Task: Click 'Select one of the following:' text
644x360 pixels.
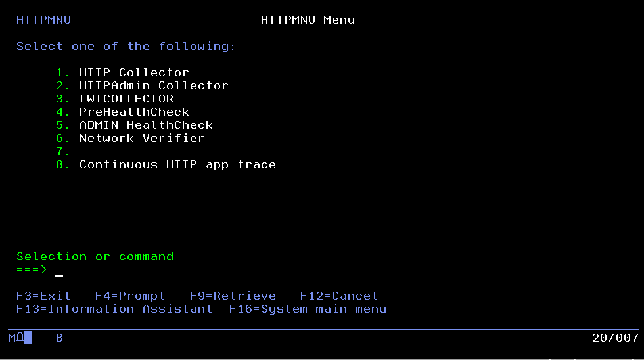Action: 126,47
